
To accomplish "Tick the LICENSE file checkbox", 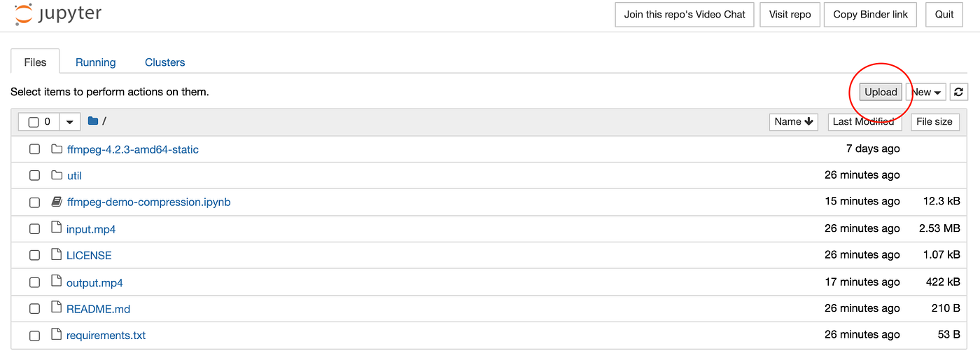I will pos(34,256).
